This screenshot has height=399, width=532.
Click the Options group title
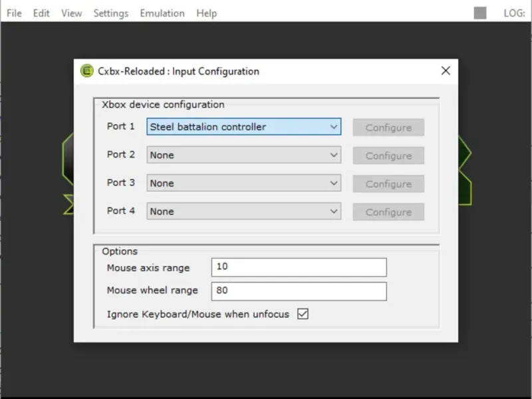(x=120, y=251)
